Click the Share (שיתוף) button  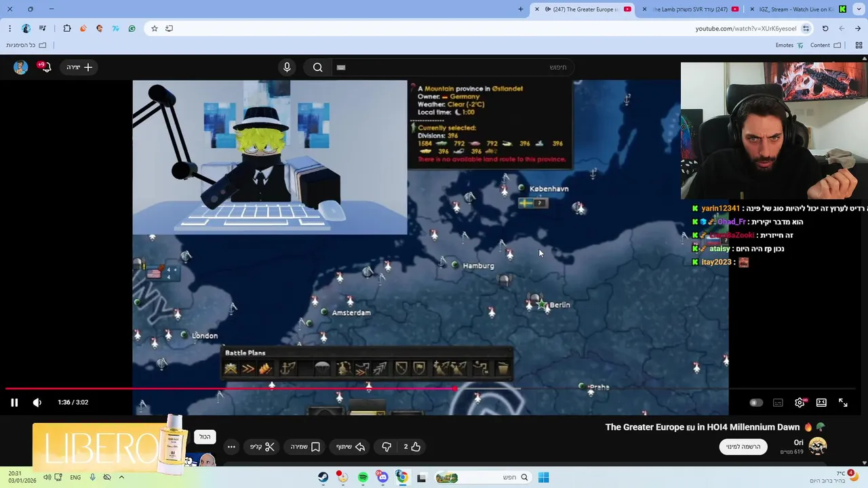pyautogui.click(x=351, y=447)
